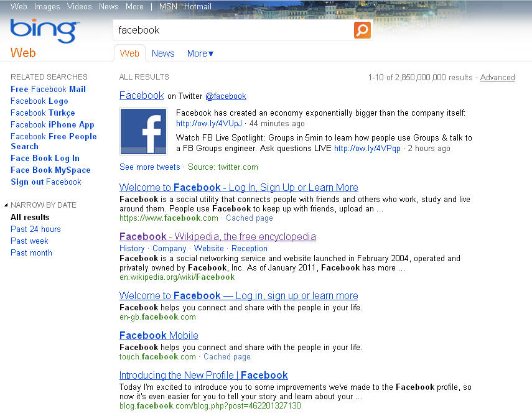The width and height of the screenshot is (532, 416).
Task: Open Cached page for the https://www.facebook.com result
Action: pos(250,218)
